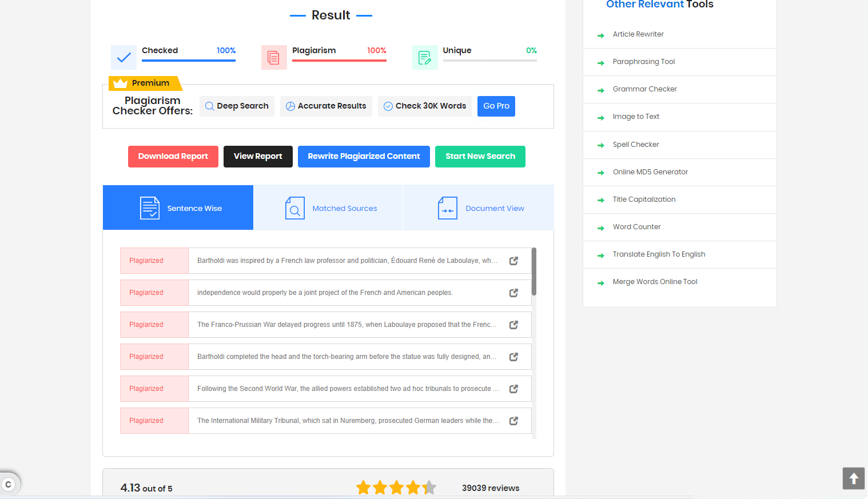Screen dimensions: 868x499
Task: Click the scroll-to-top arrow button
Action: (x=853, y=478)
